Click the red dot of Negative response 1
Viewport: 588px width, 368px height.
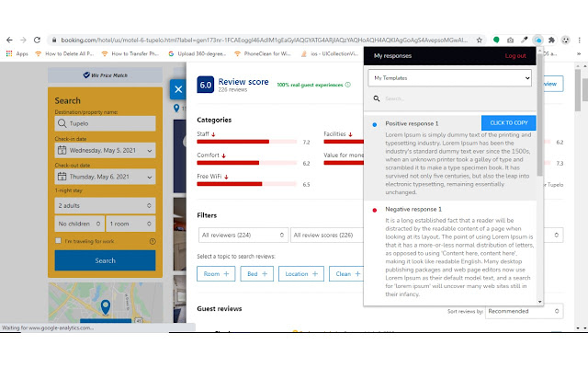click(374, 210)
